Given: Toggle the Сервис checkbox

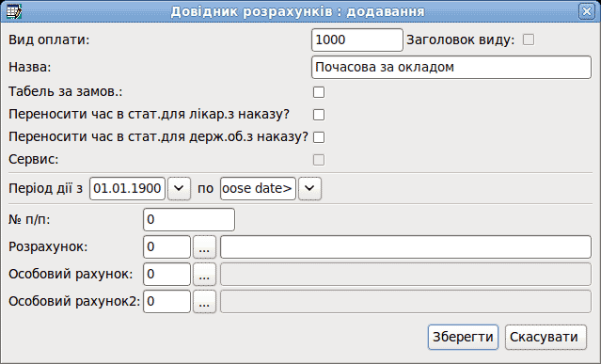Looking at the screenshot, I should tap(319, 160).
